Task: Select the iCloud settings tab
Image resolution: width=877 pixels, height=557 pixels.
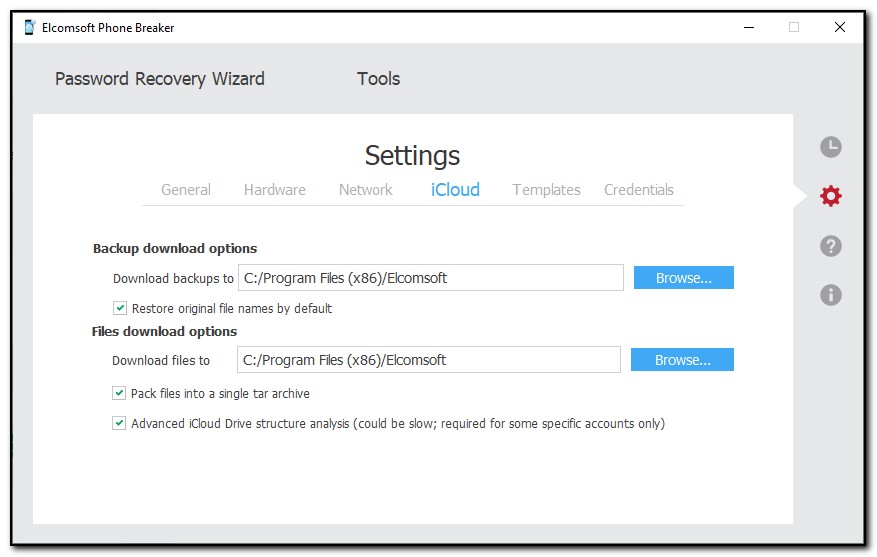Action: [455, 190]
